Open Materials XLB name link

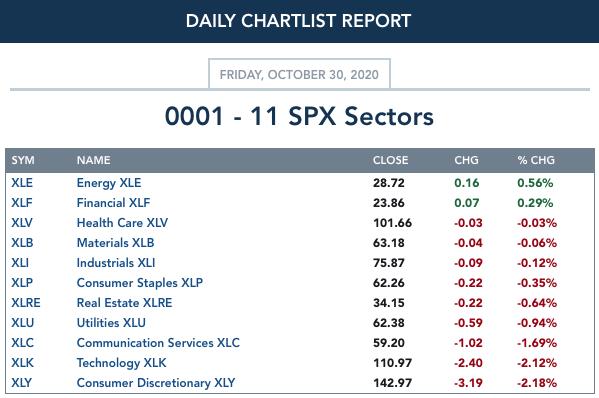click(115, 243)
